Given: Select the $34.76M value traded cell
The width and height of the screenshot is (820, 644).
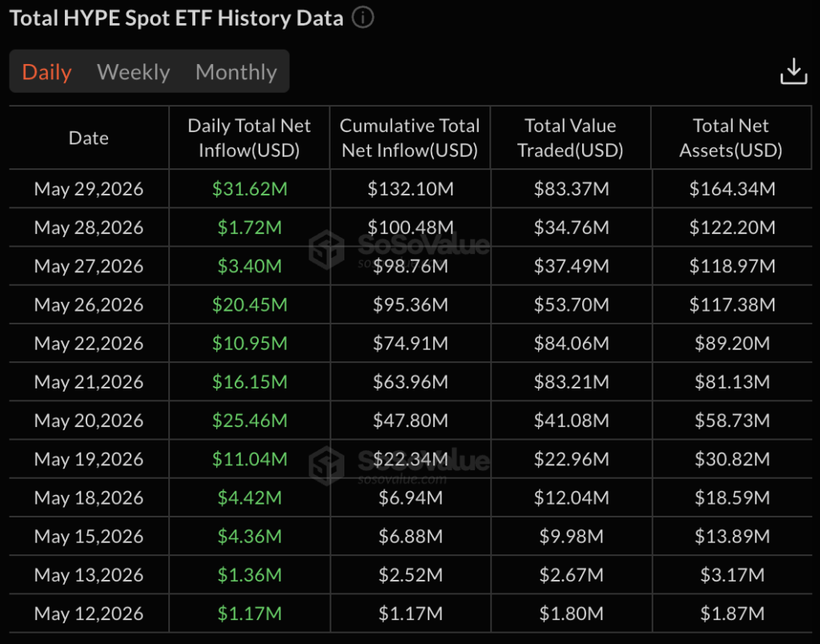Looking at the screenshot, I should (x=571, y=227).
